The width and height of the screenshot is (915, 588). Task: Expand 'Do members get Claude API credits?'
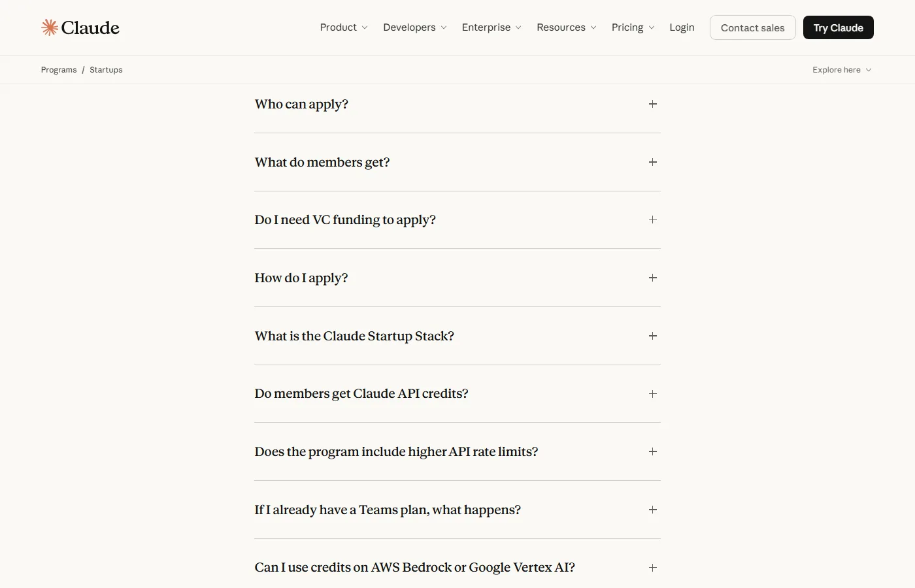(x=457, y=393)
